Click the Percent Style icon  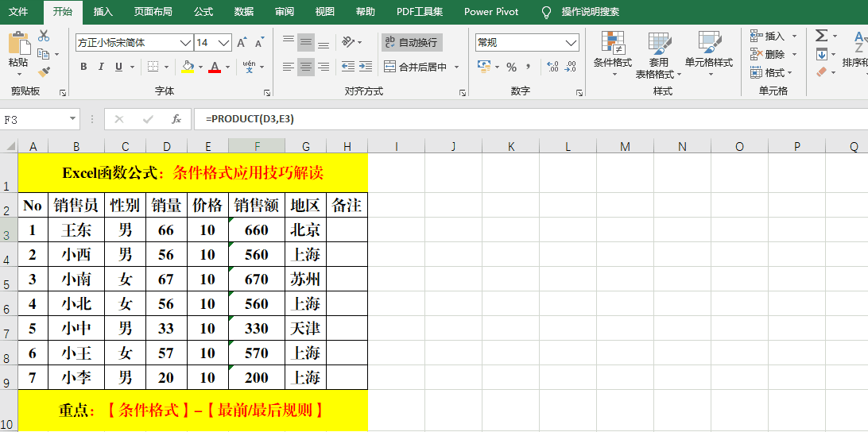[x=511, y=67]
